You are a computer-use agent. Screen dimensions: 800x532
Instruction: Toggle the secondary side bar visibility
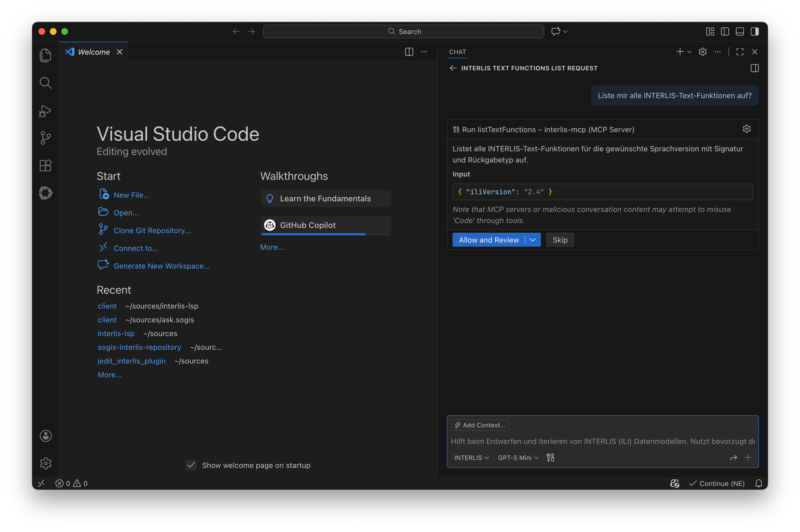point(755,31)
